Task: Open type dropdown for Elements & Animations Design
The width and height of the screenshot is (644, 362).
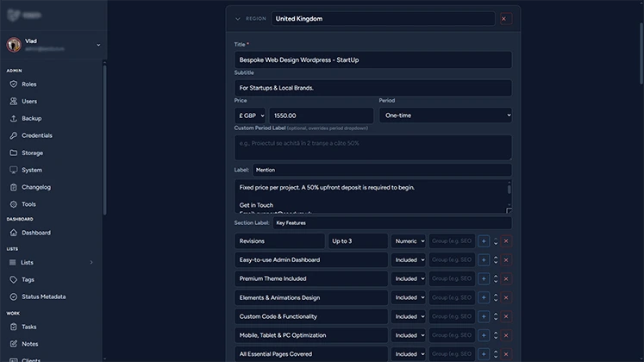Action: (409, 297)
